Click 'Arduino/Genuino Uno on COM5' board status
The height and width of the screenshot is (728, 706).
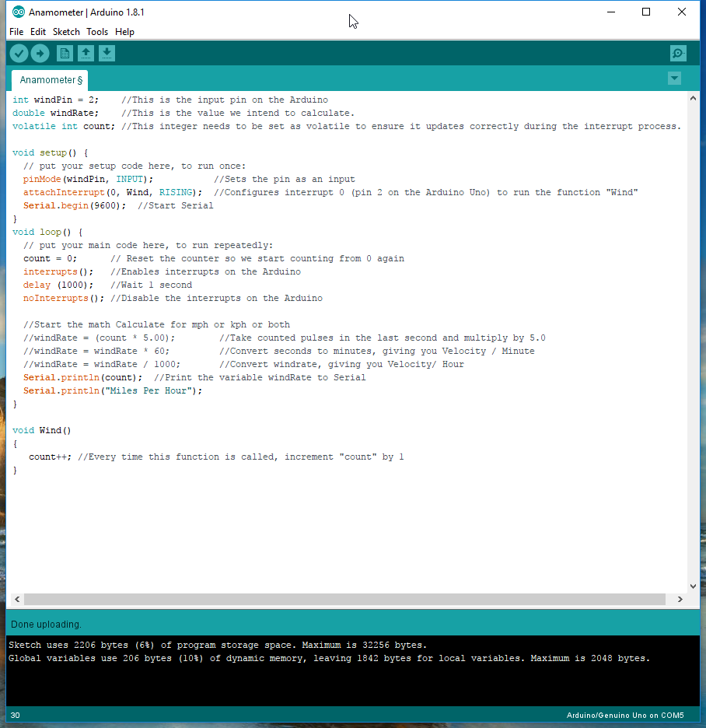pyautogui.click(x=625, y=715)
